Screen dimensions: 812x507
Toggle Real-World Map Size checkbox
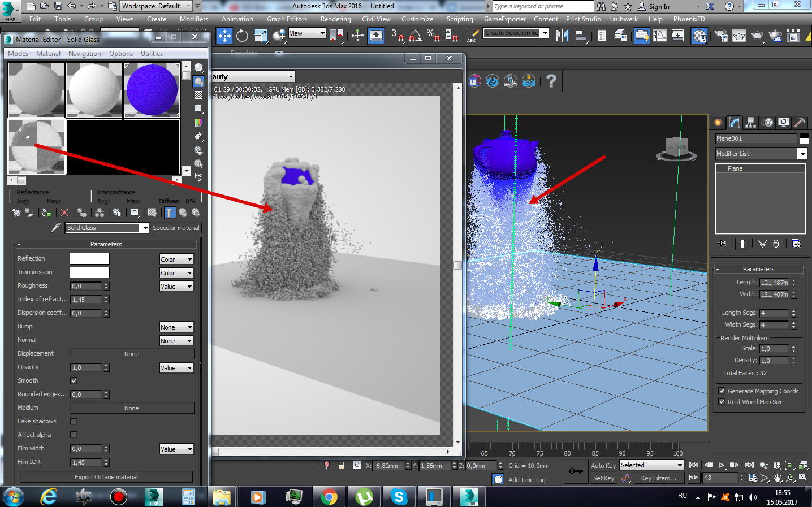click(x=722, y=401)
